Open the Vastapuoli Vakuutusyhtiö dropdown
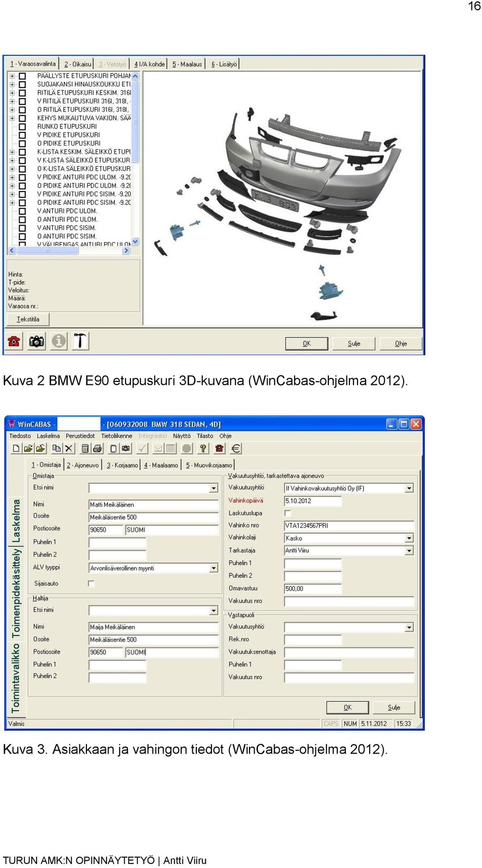Screen dimensions: 482x868 point(409,628)
